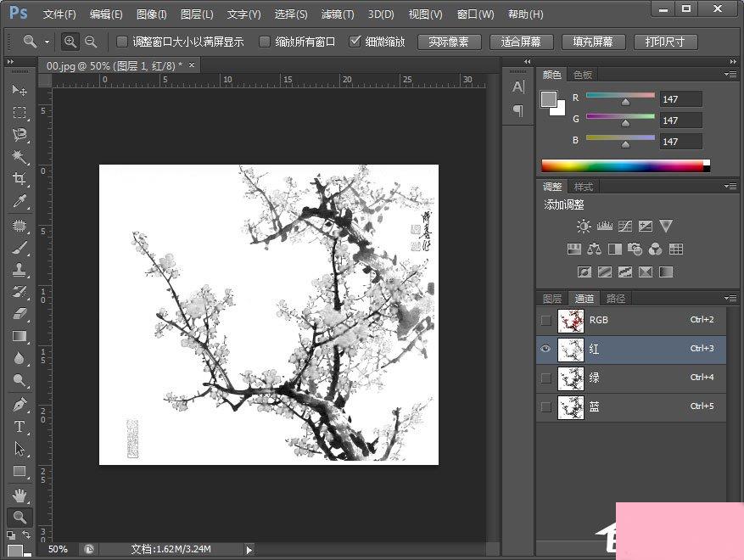
Task: Show the RGB composite channel
Action: pyautogui.click(x=546, y=321)
